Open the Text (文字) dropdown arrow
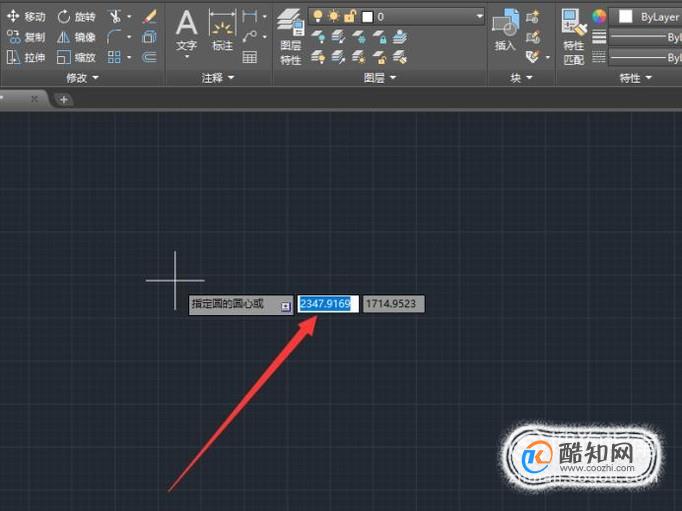Screen dimensions: 682x511 pos(187,57)
